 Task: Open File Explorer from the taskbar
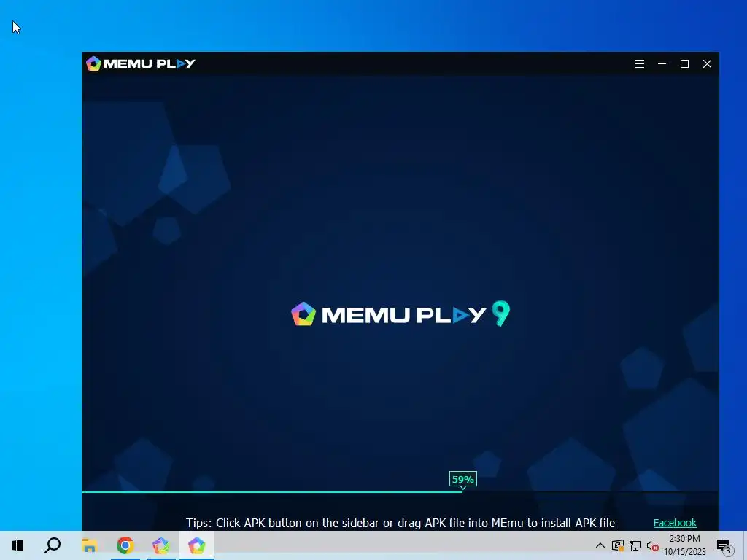(x=89, y=545)
